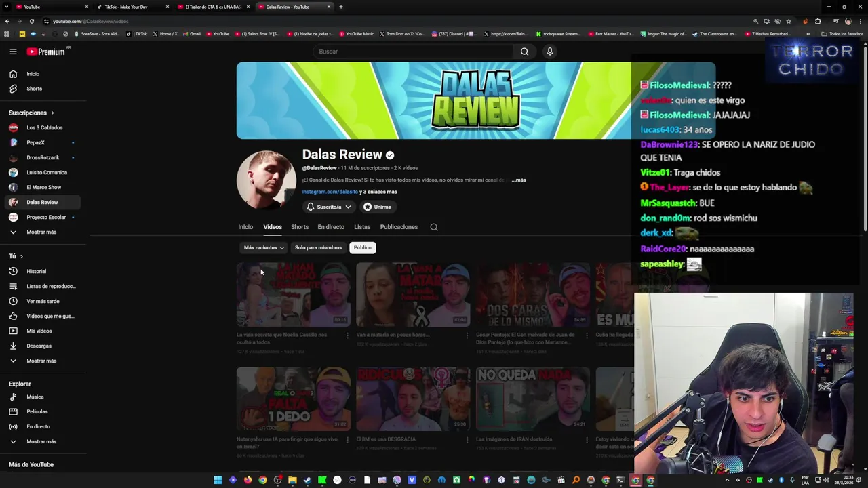The height and width of the screenshot is (488, 868).
Task: Show hidden system tray icons
Action: [x=727, y=480]
